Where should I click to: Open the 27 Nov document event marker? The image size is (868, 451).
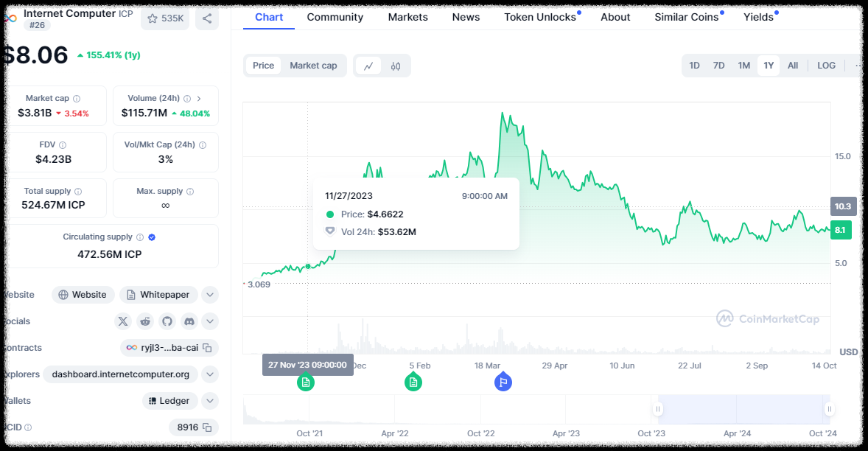[306, 382]
